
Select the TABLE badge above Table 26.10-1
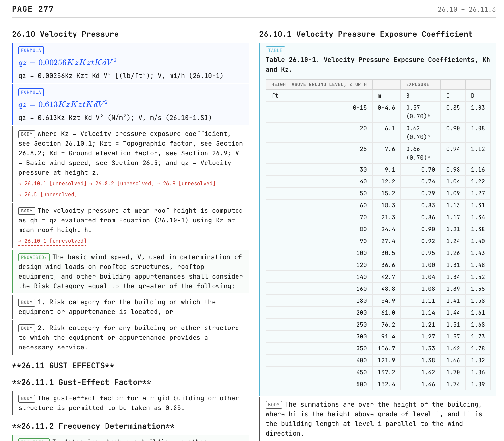pyautogui.click(x=275, y=51)
